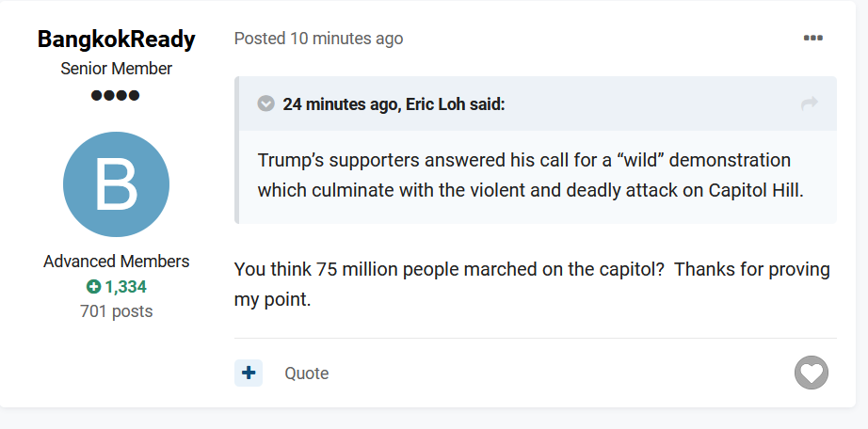The width and height of the screenshot is (868, 429).
Task: Click the Senior Member rank title
Action: click(117, 69)
